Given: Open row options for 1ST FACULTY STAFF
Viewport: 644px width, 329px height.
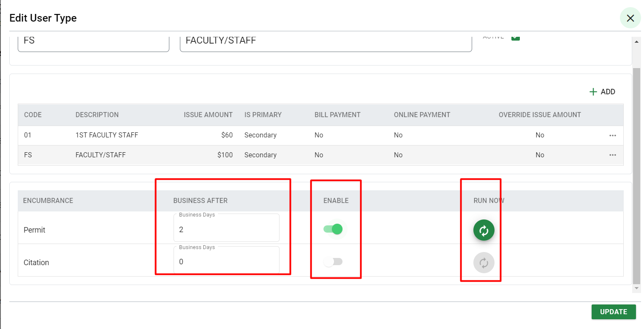Looking at the screenshot, I should click(612, 135).
